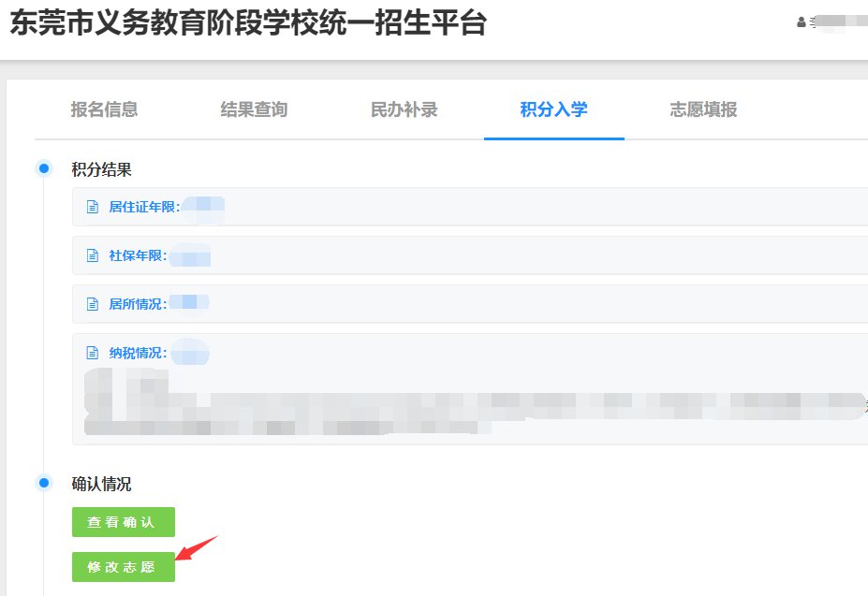Click document icon beside 纳税情况
868x596 pixels.
click(92, 353)
